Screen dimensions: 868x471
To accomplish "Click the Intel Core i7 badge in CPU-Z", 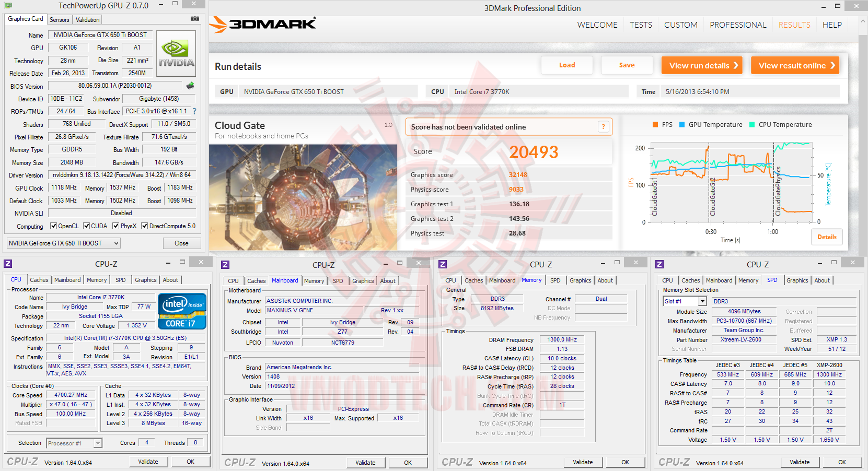I will (182, 311).
